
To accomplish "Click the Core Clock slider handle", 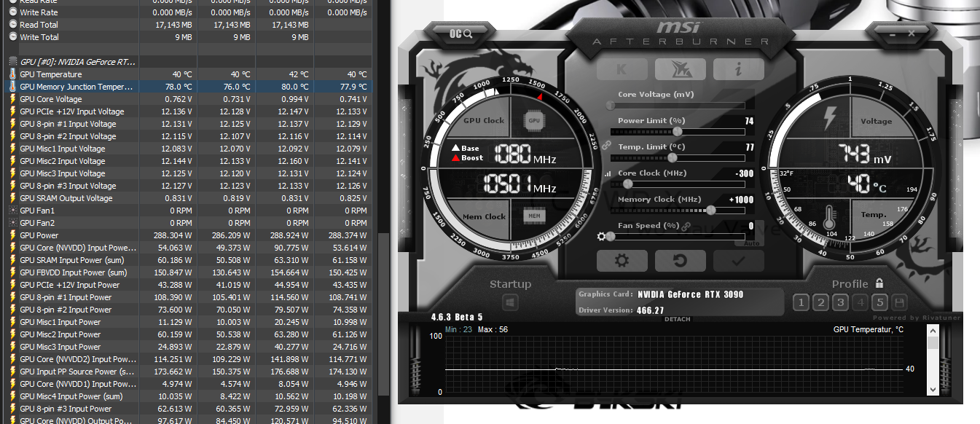I will [x=627, y=184].
